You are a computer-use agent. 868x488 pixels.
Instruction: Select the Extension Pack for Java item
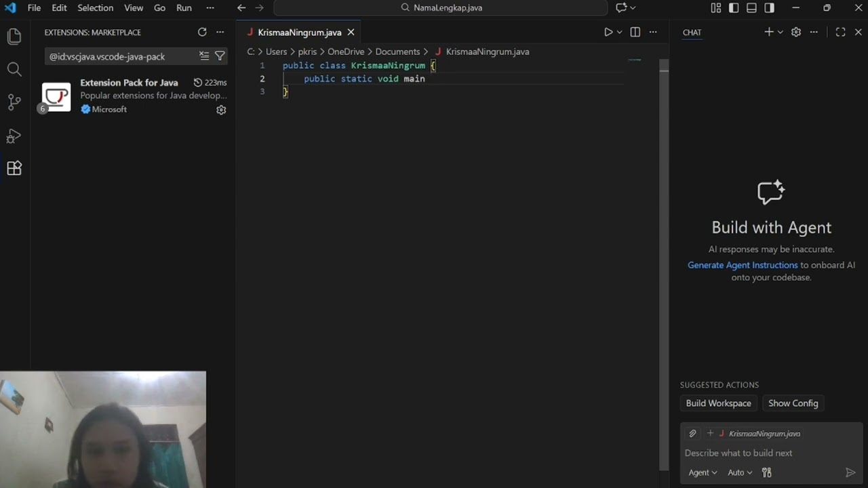tap(134, 96)
